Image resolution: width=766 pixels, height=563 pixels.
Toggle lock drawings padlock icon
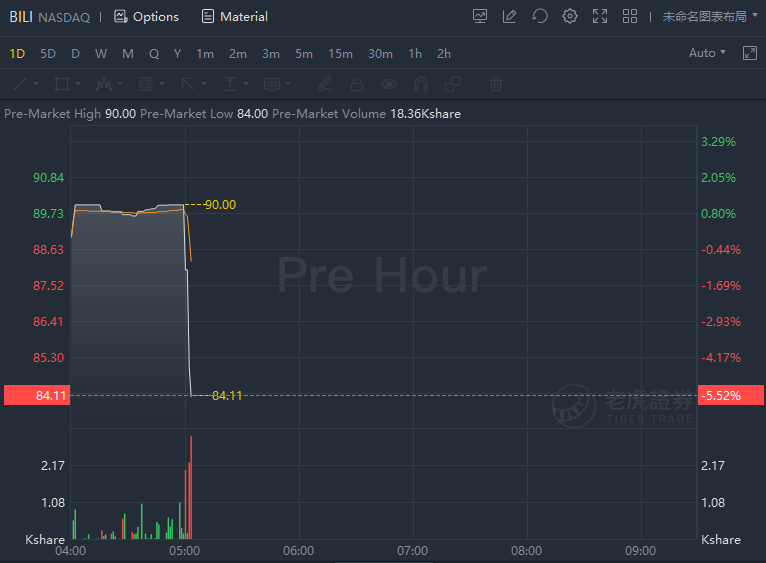(x=357, y=84)
